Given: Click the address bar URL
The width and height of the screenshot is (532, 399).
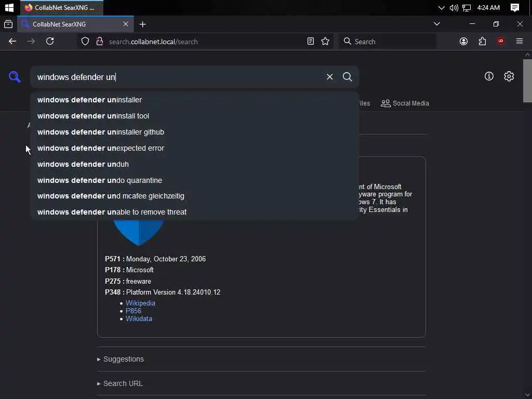Looking at the screenshot, I should tap(153, 42).
